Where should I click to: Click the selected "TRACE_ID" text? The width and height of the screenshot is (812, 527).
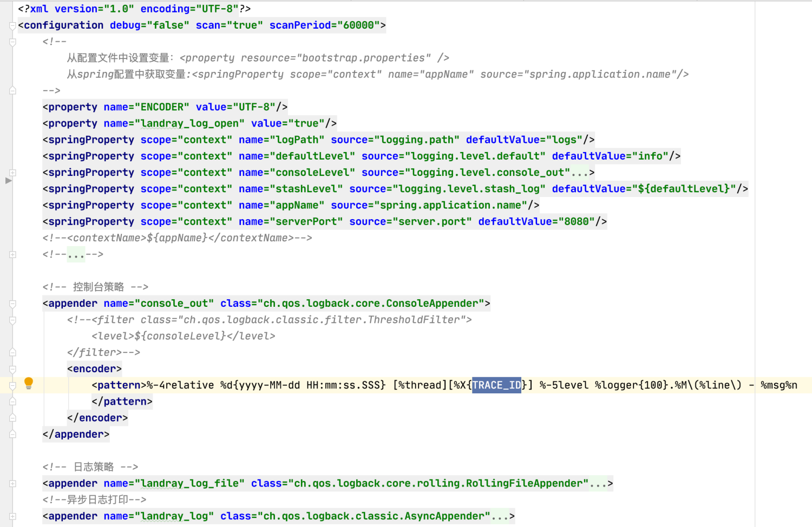[x=496, y=385]
